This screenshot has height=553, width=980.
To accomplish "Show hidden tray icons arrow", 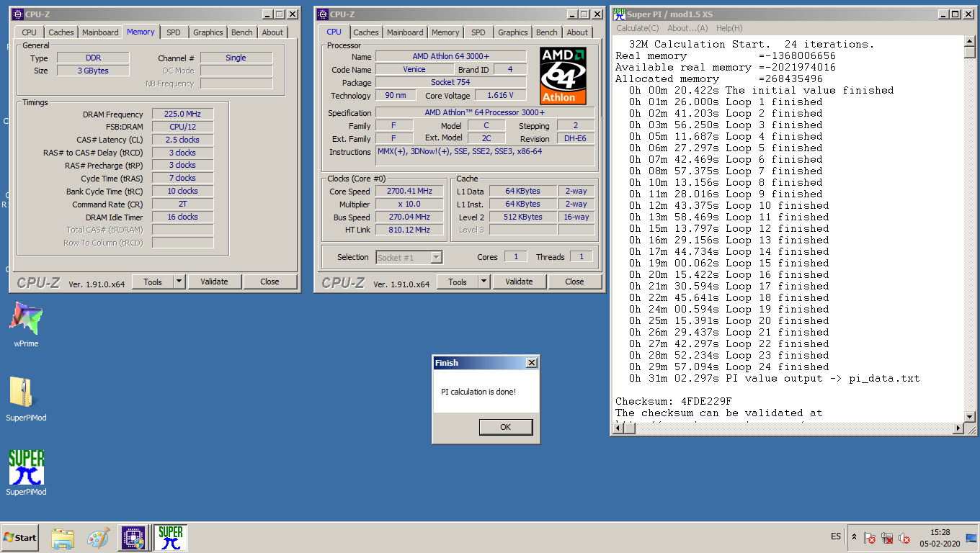I will click(855, 537).
